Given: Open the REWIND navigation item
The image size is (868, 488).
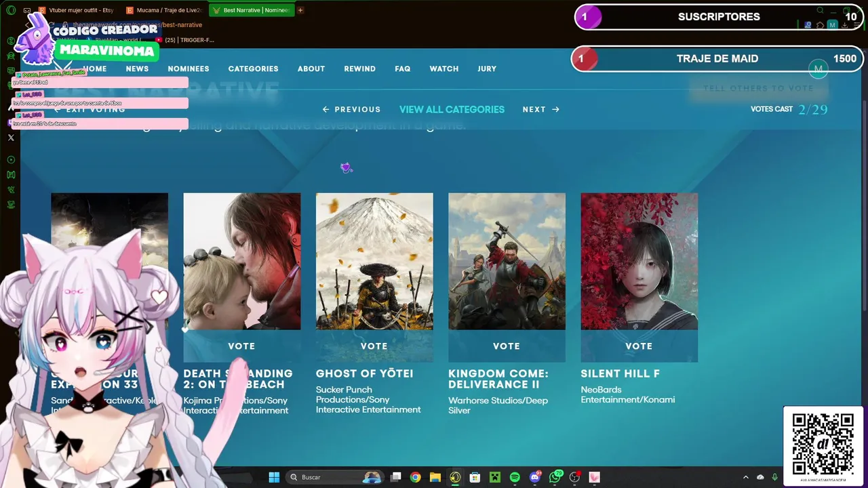Looking at the screenshot, I should click(x=359, y=68).
